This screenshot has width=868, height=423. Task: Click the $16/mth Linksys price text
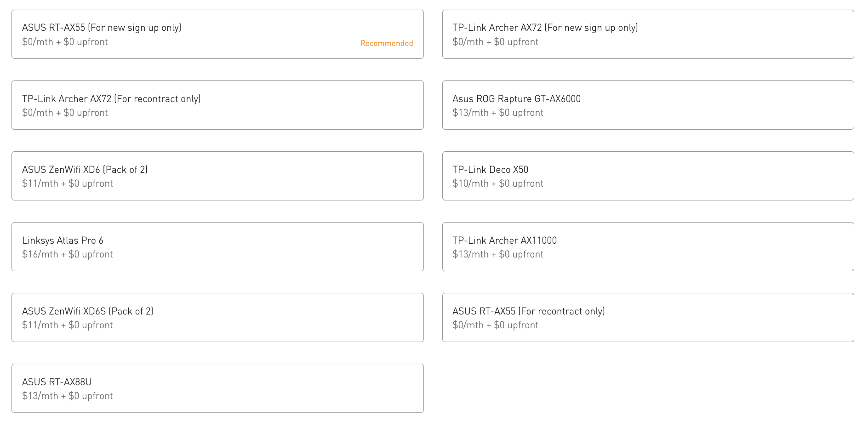point(68,254)
